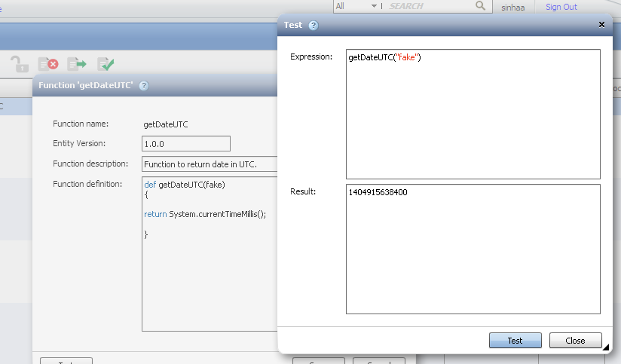Screen dimensions: 621x364
Task: Click the sinhaa username label
Action: (x=512, y=7)
